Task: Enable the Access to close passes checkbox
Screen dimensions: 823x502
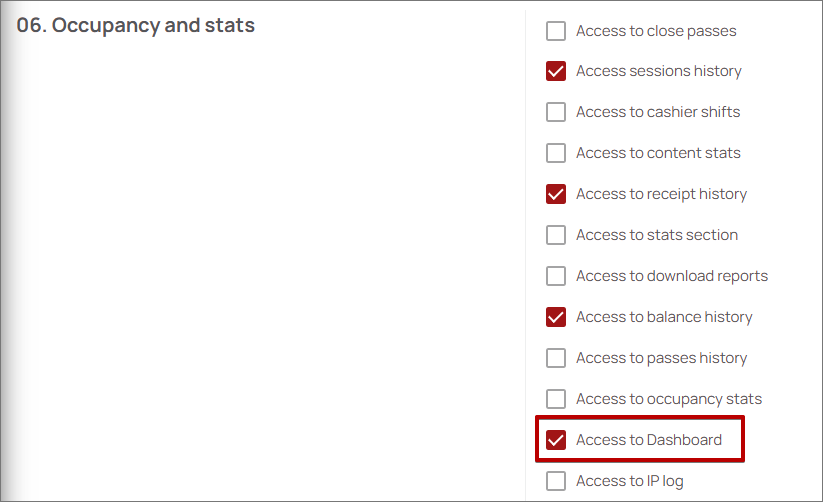Action: pos(556,31)
